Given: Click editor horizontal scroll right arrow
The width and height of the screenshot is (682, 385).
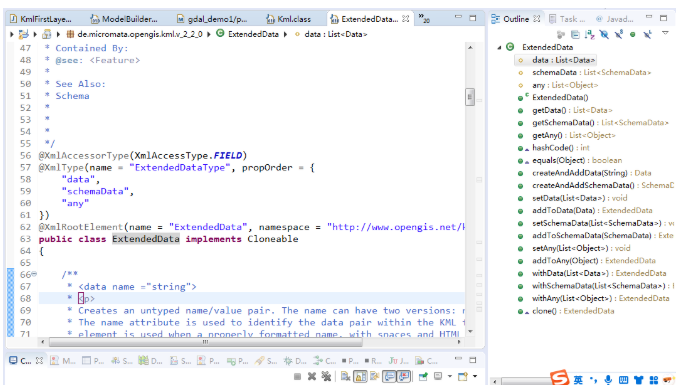Looking at the screenshot, I should [x=459, y=342].
